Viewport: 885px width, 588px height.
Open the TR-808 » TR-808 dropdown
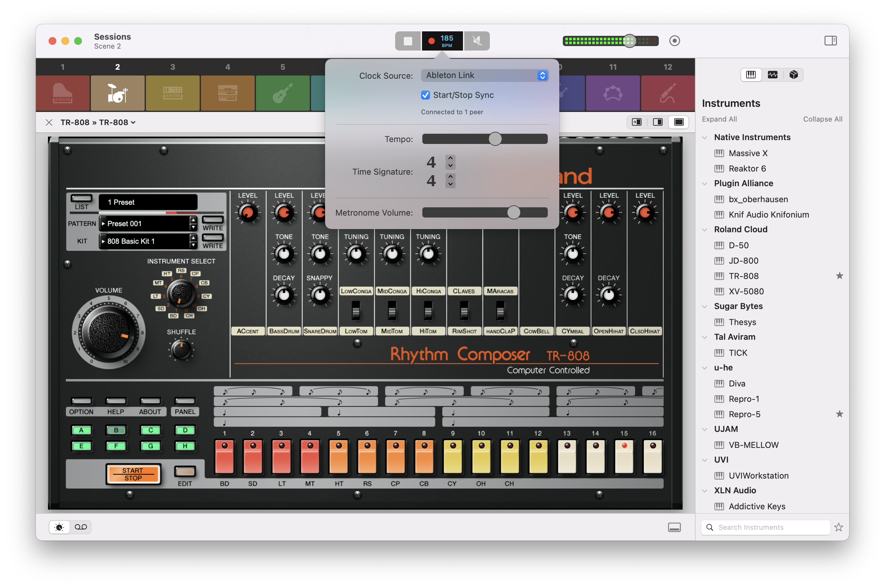pyautogui.click(x=98, y=122)
